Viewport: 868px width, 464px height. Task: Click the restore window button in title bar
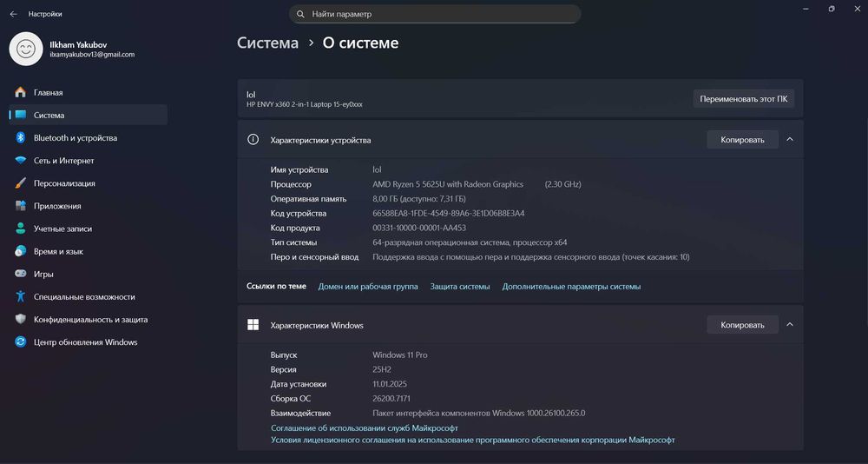(832, 10)
